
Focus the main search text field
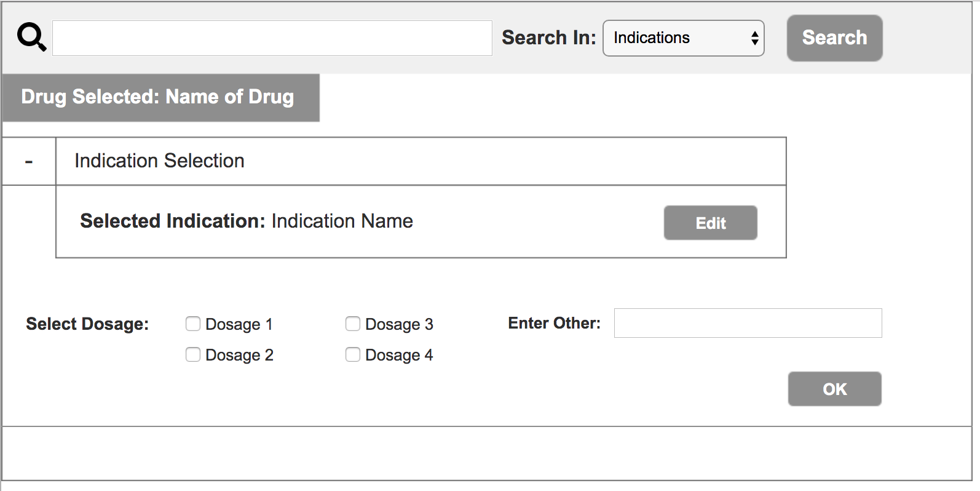click(x=272, y=38)
